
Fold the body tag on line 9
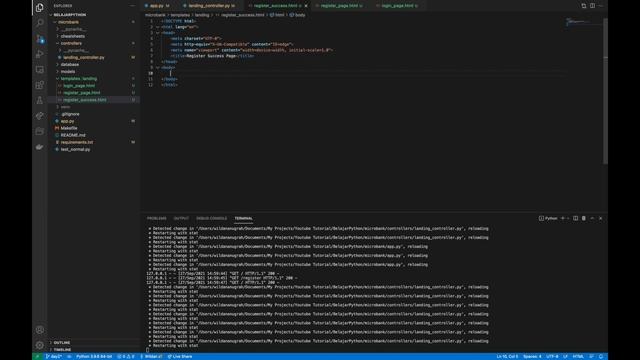click(x=158, y=68)
